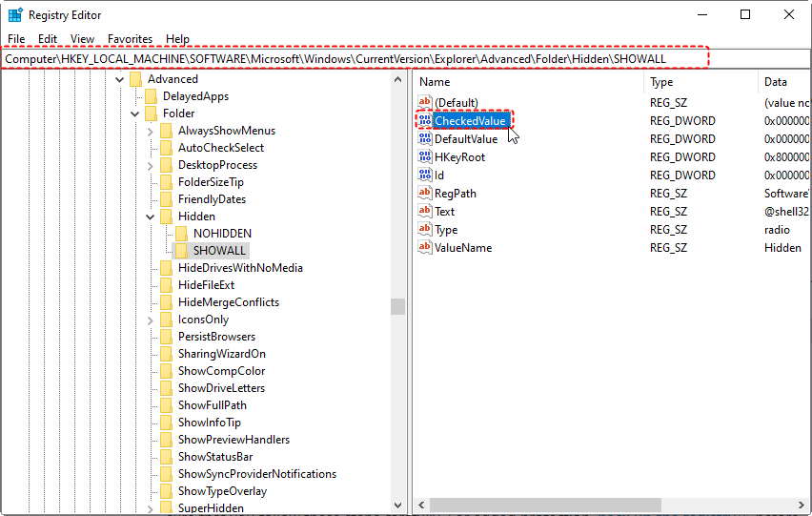
Task: Select the ShowInfoTip key
Action: (210, 423)
